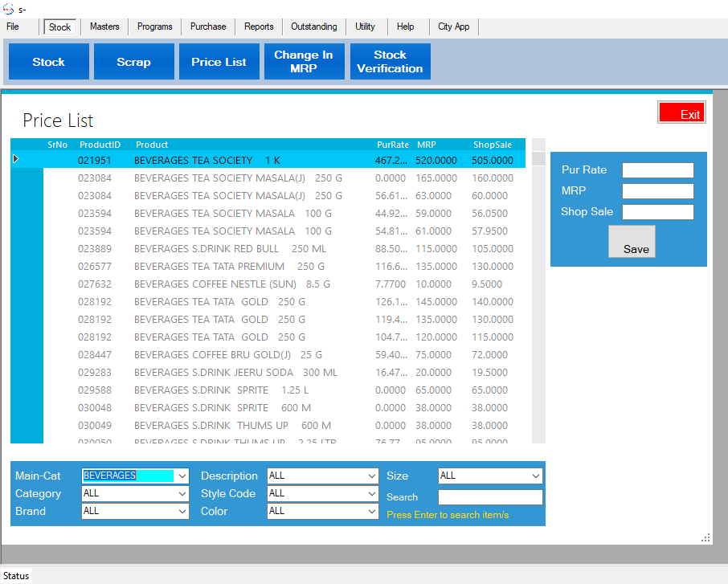Click the Stock toolbar button
The height and width of the screenshot is (584, 728).
click(x=48, y=62)
